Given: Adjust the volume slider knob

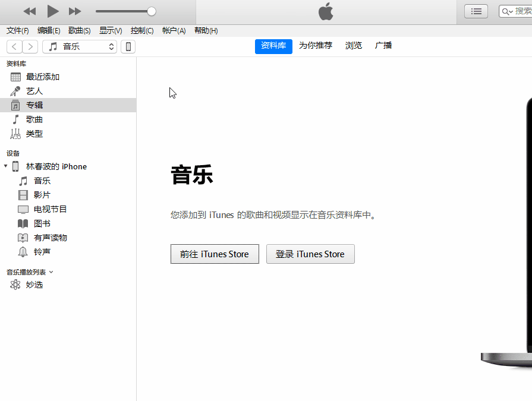Looking at the screenshot, I should point(152,11).
